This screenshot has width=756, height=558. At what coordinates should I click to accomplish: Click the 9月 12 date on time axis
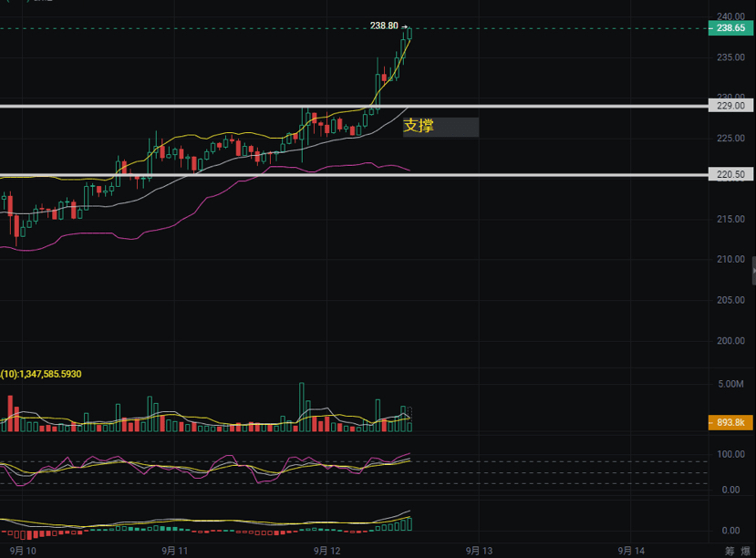click(326, 551)
